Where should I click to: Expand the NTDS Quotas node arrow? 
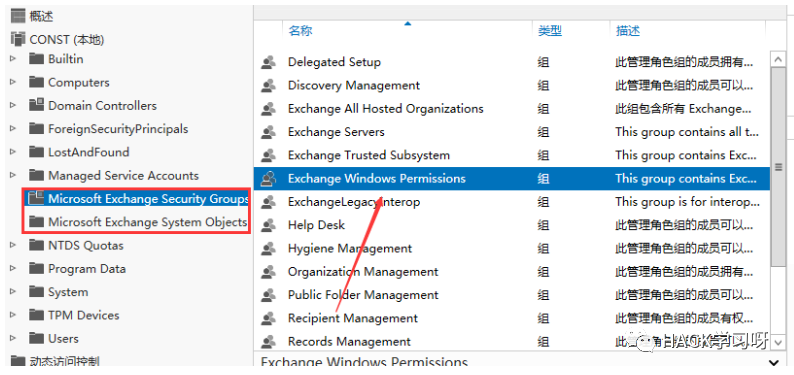13,245
